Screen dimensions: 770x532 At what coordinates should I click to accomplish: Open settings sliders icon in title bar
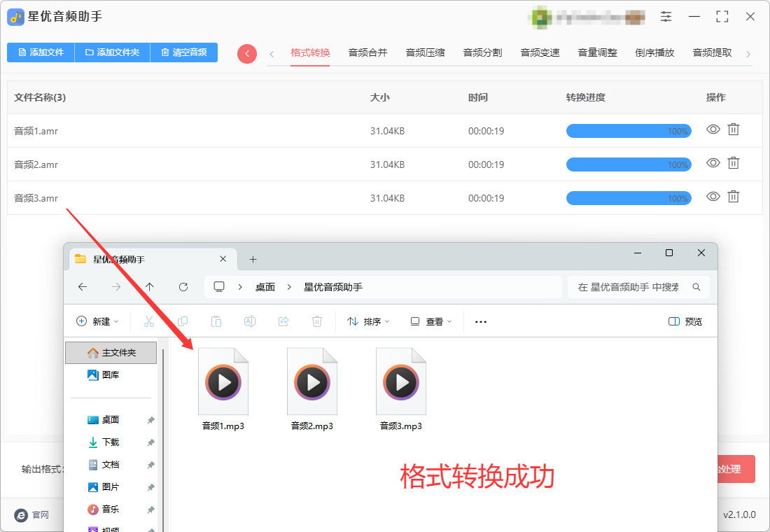coord(666,17)
